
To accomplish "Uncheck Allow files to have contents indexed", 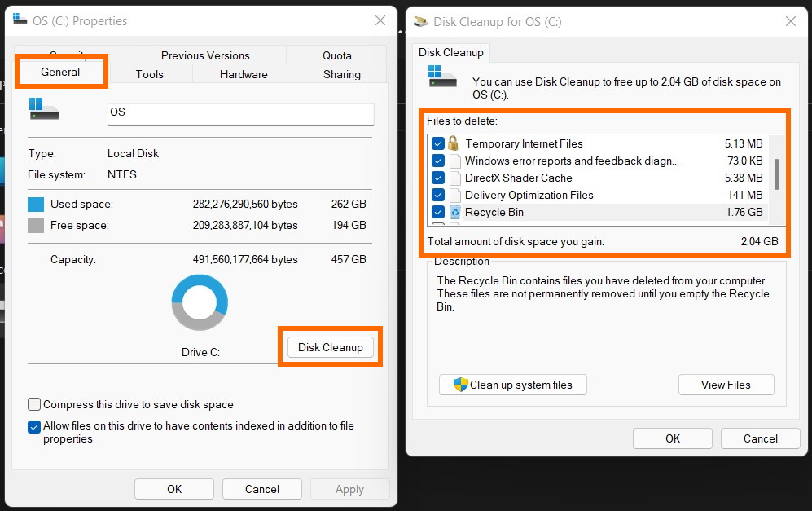I will coord(34,426).
